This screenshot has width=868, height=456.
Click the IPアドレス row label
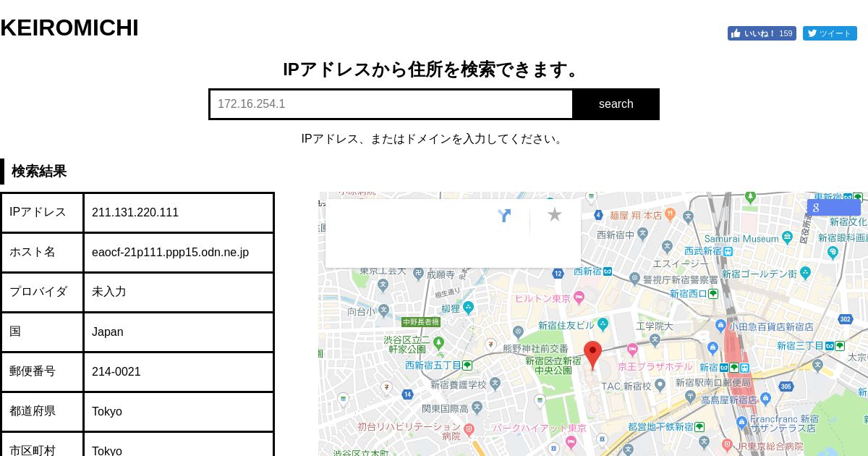pyautogui.click(x=38, y=212)
